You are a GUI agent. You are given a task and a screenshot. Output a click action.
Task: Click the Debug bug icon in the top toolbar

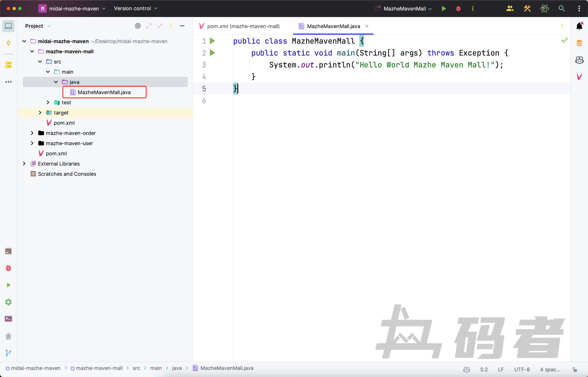(x=458, y=9)
